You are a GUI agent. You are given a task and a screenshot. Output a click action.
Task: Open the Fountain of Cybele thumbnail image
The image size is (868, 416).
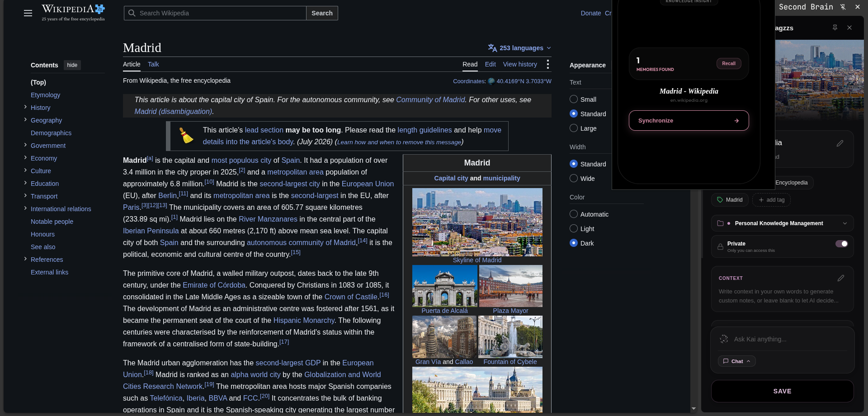coord(510,337)
